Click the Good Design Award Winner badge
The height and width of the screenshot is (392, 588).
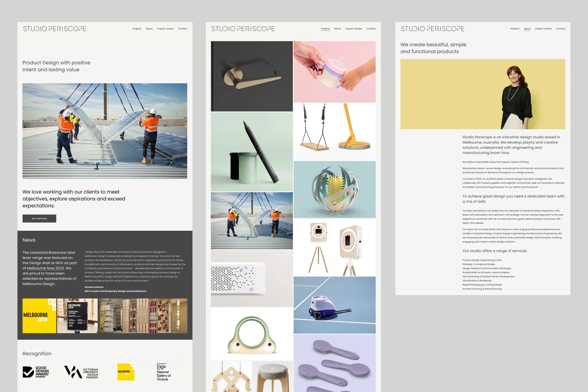tap(36, 372)
